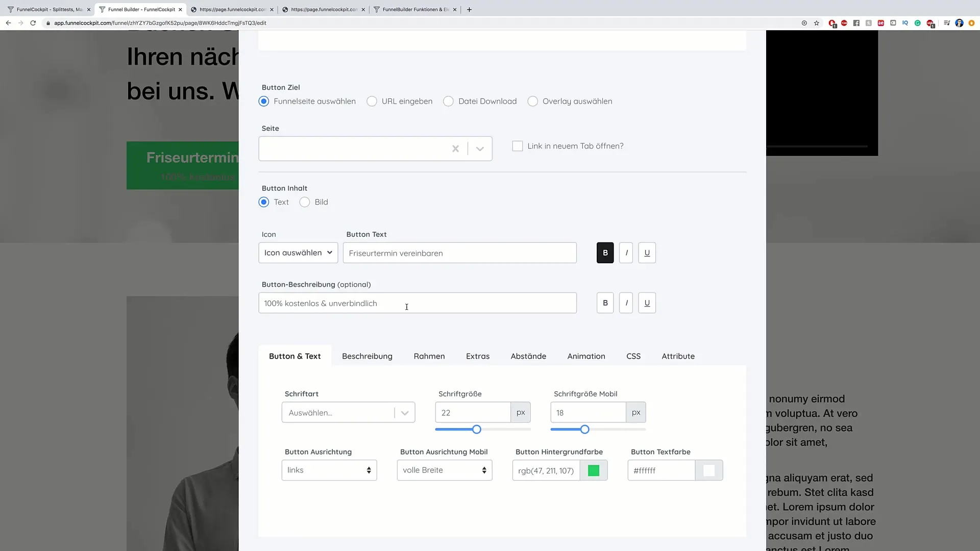Click the Underline icon for Button-Beschreibung
This screenshot has width=980, height=551.
pyautogui.click(x=647, y=303)
